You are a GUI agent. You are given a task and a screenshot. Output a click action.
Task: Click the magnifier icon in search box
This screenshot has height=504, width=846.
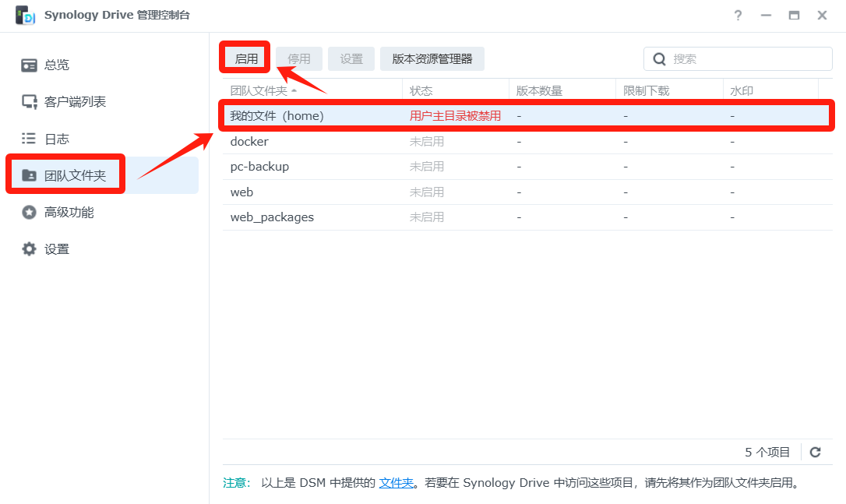click(660, 59)
